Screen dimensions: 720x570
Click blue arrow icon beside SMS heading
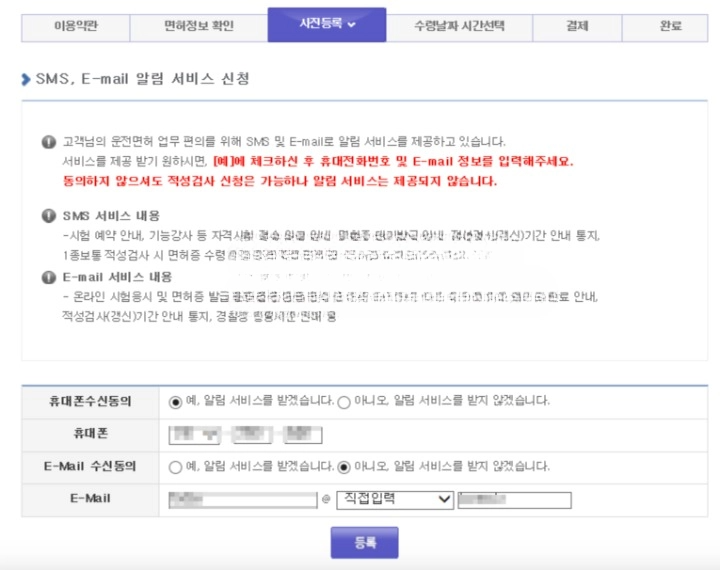pos(26,79)
